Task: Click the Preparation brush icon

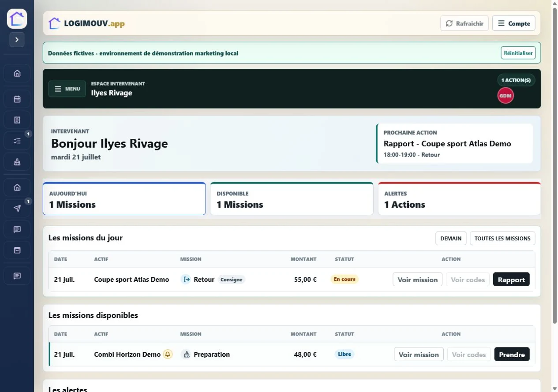Action: click(186, 354)
